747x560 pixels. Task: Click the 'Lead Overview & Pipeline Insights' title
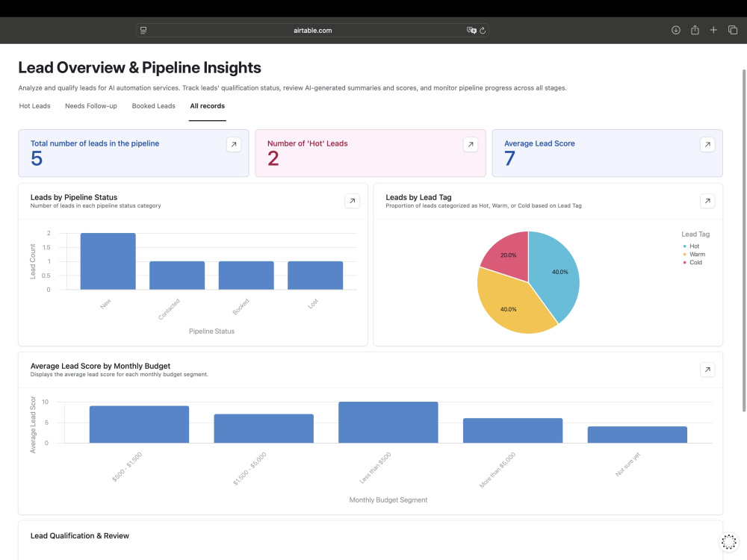pyautogui.click(x=140, y=68)
